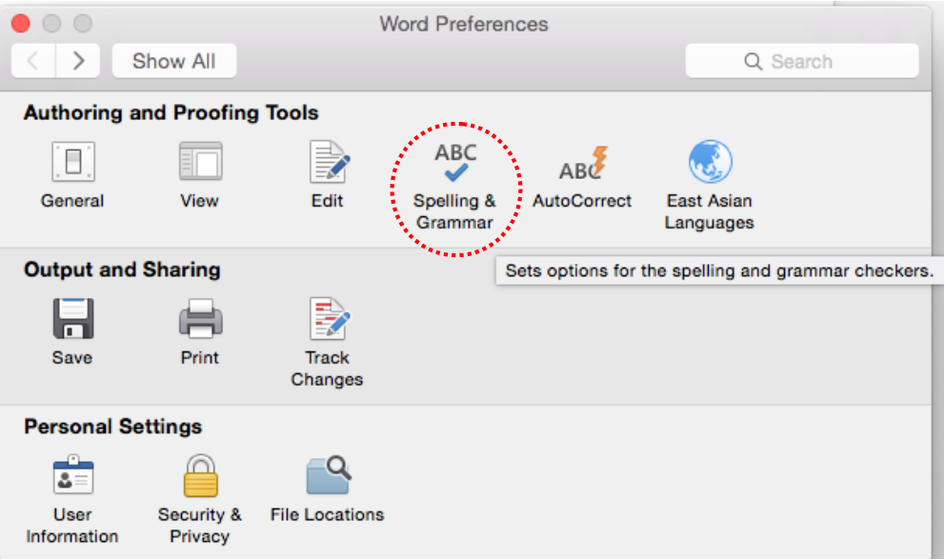Close the Word Preferences window
945x560 pixels.
[21, 24]
